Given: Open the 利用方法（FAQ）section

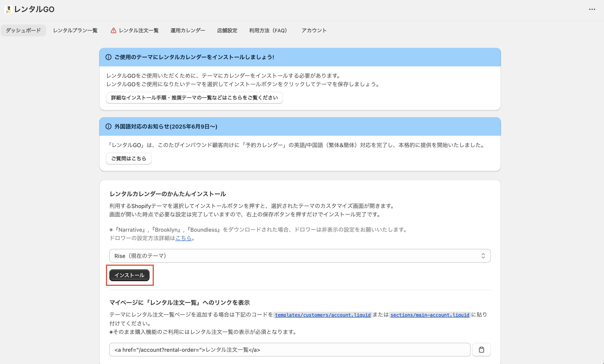Looking at the screenshot, I should 268,30.
